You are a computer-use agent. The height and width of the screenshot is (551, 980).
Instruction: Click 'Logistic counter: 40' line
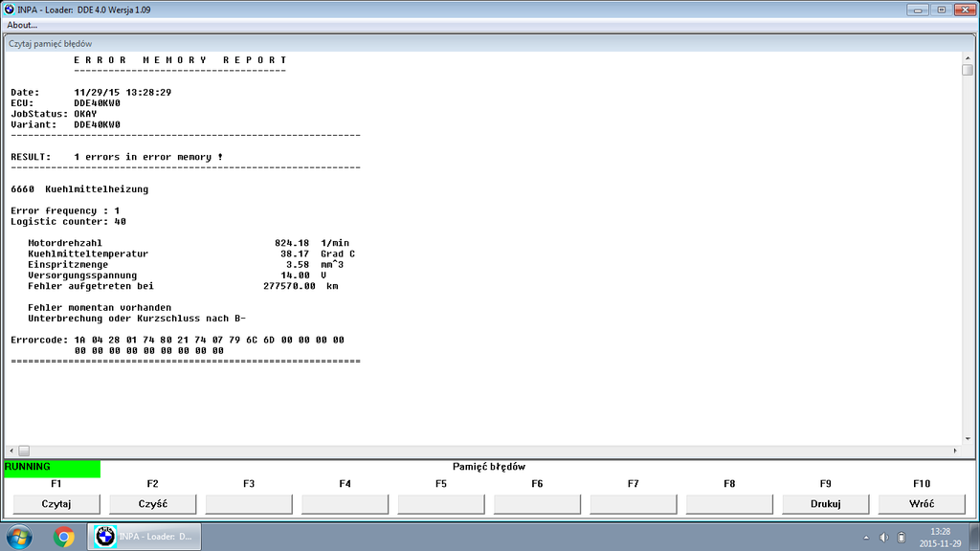click(x=68, y=221)
